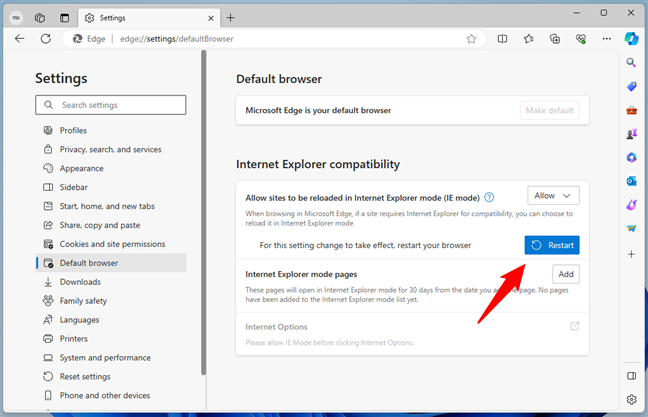Screen dimensions: 648x417
Task: Open the IE mode Allow dropdown
Action: pyautogui.click(x=553, y=195)
